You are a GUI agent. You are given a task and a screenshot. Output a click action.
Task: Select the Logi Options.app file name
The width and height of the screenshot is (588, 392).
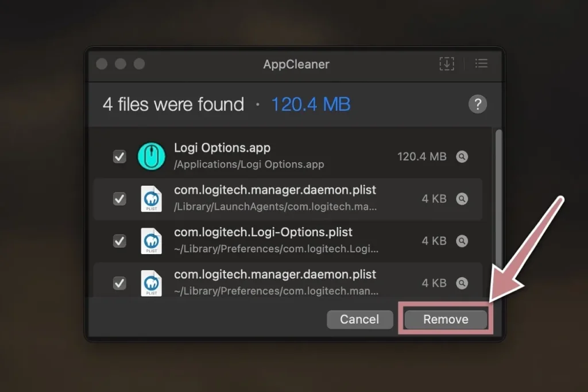[222, 148]
